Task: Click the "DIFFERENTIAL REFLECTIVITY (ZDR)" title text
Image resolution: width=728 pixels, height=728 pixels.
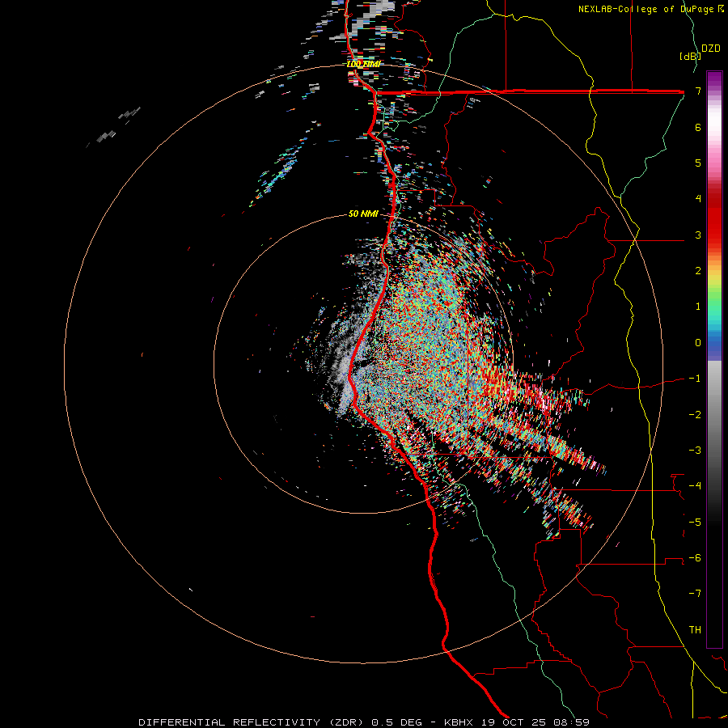Action: pyautogui.click(x=253, y=722)
